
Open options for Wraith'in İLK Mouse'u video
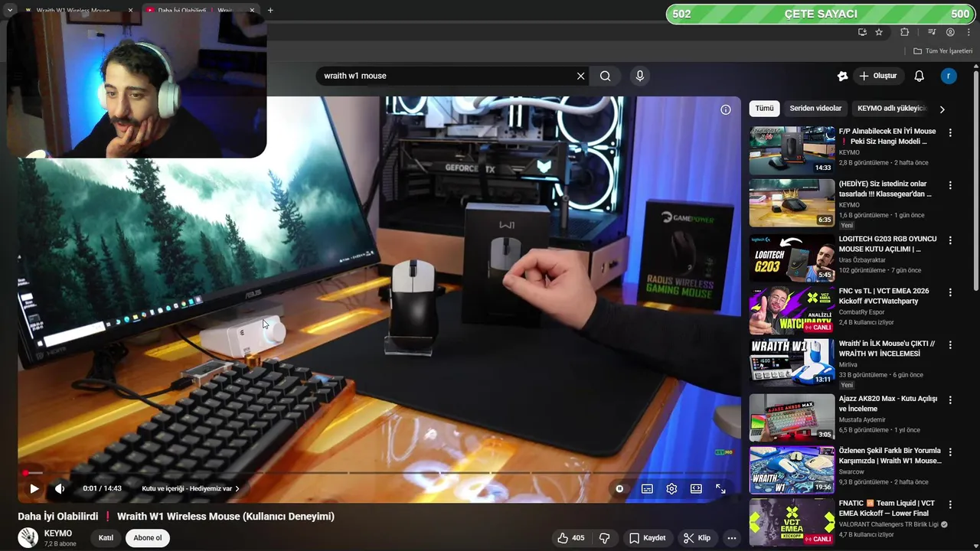pos(950,345)
